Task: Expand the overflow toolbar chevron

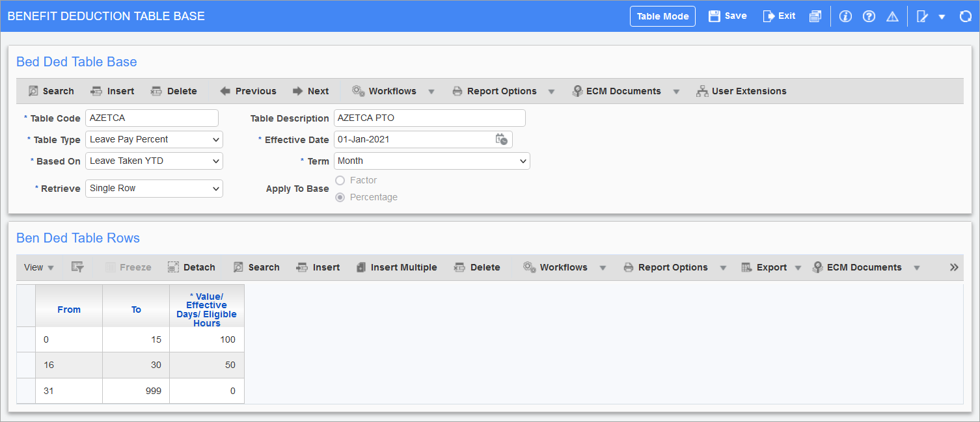Action: click(x=954, y=267)
